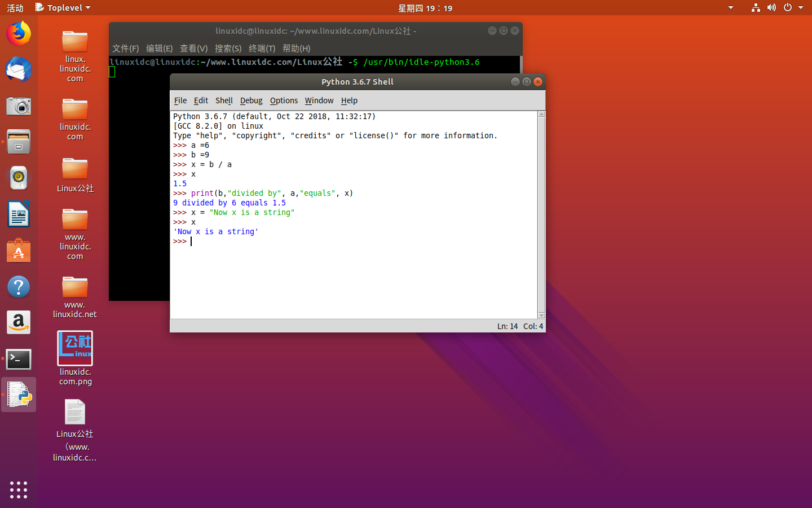Open the 活动 activities overview
This screenshot has height=508, width=812.
(x=15, y=8)
